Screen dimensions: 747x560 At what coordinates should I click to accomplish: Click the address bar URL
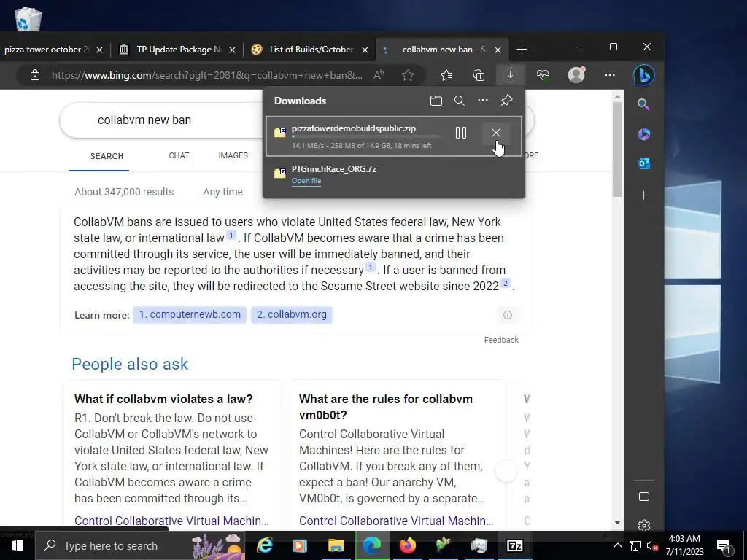pyautogui.click(x=206, y=75)
